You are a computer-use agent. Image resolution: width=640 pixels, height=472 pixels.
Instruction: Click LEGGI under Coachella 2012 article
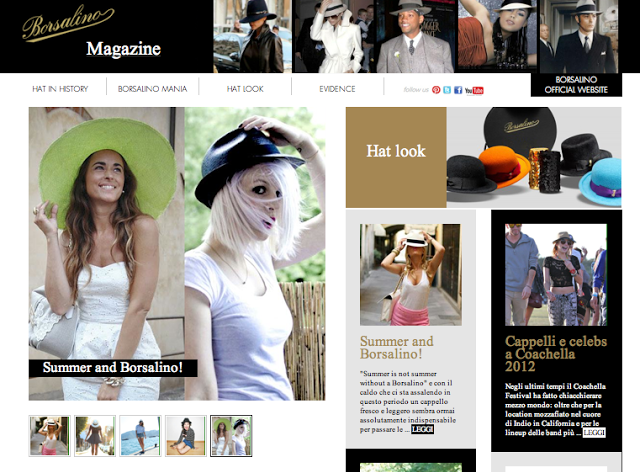[x=594, y=432]
